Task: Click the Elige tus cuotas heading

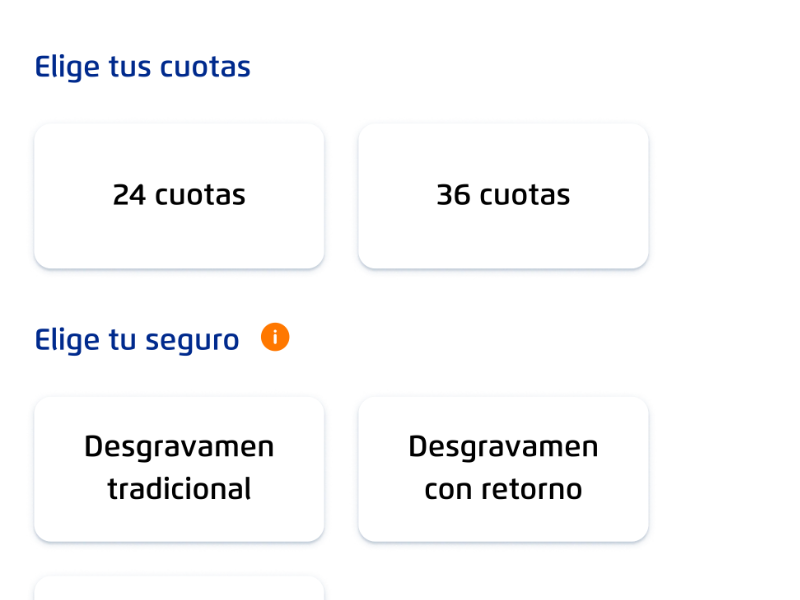Action: click(143, 67)
